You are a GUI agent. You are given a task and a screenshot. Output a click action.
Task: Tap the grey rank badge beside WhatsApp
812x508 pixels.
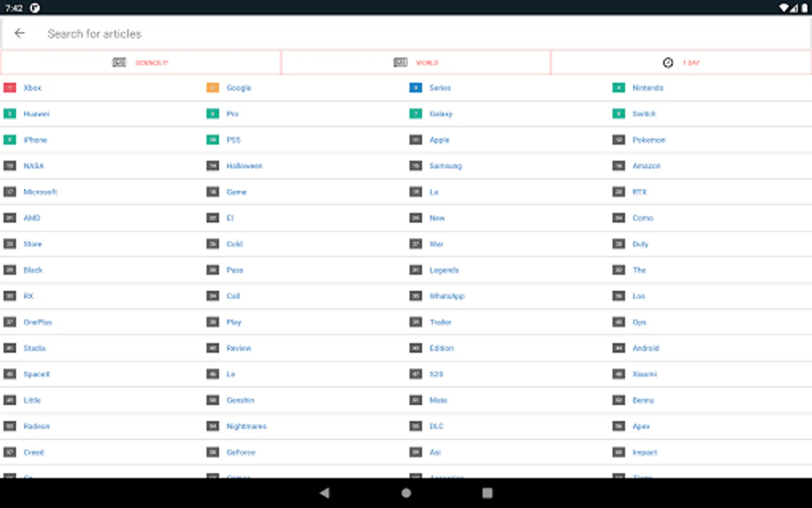pyautogui.click(x=416, y=296)
